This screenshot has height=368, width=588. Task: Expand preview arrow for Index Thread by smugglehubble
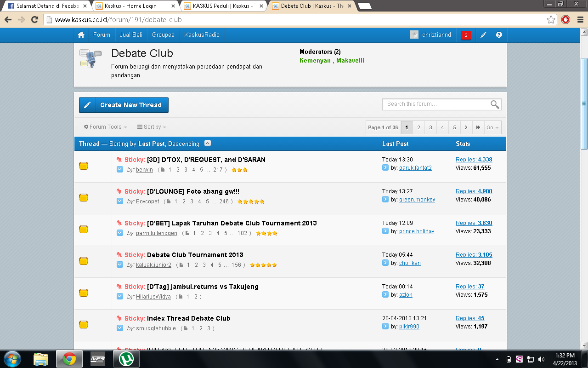[120, 328]
